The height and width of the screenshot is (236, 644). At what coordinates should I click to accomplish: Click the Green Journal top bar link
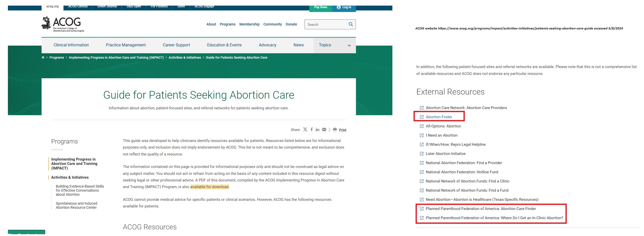coord(107,7)
